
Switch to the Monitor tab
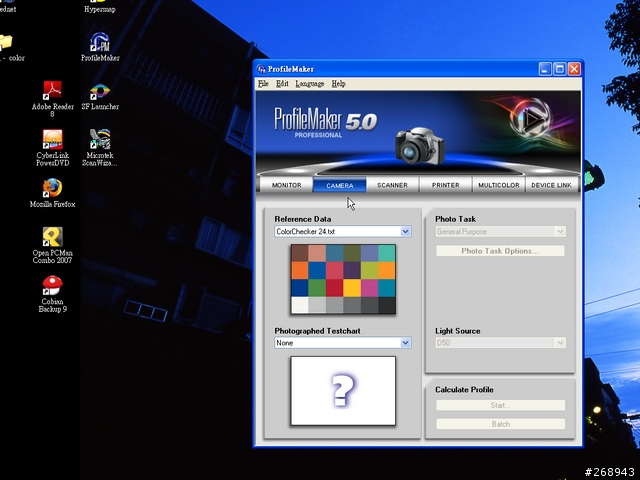point(287,185)
